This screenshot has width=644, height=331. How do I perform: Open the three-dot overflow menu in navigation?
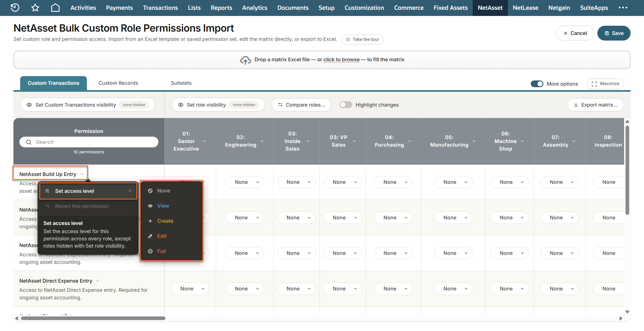coord(623,8)
